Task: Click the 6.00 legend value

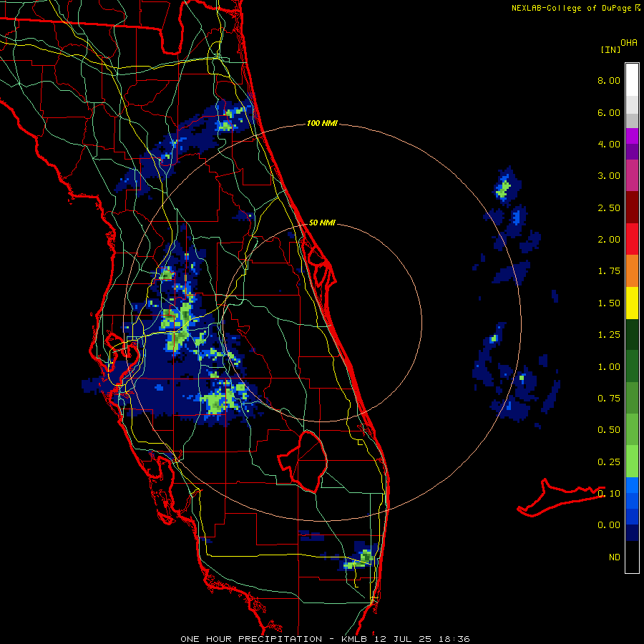Action: pos(609,112)
